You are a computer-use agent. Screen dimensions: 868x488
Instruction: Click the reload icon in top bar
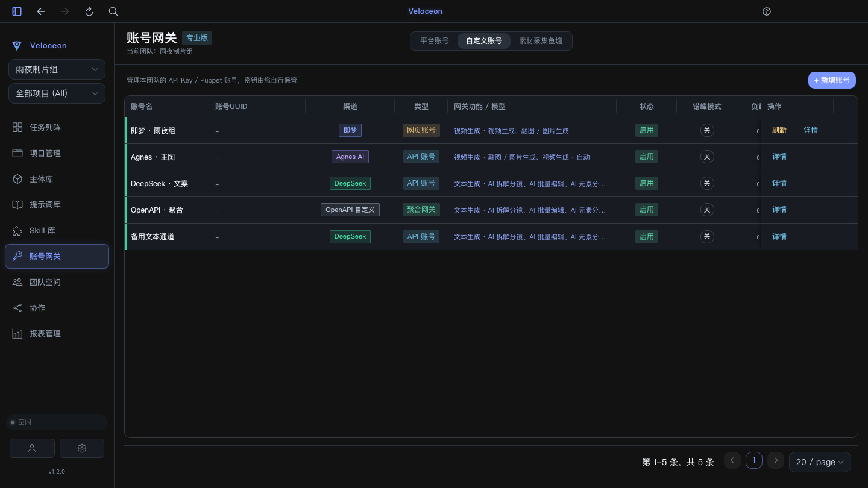[x=89, y=11]
